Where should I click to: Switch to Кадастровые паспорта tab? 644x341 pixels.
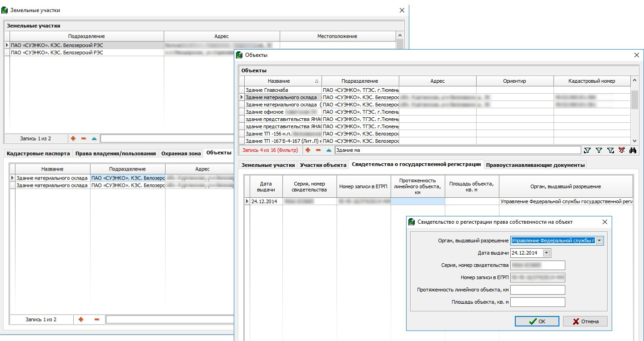(x=38, y=153)
